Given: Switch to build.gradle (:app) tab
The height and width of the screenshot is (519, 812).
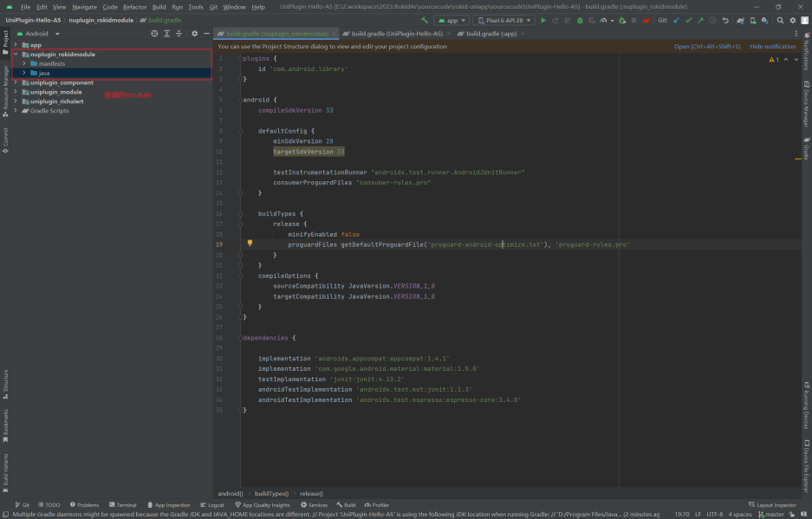Looking at the screenshot, I should (491, 33).
